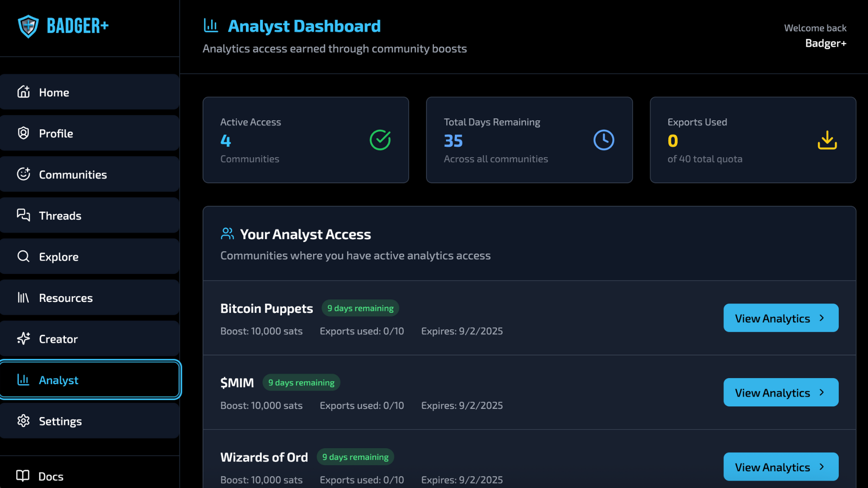Screen dimensions: 868x488
Task: Click the $MIM 9 days remaining badge
Action: click(301, 383)
